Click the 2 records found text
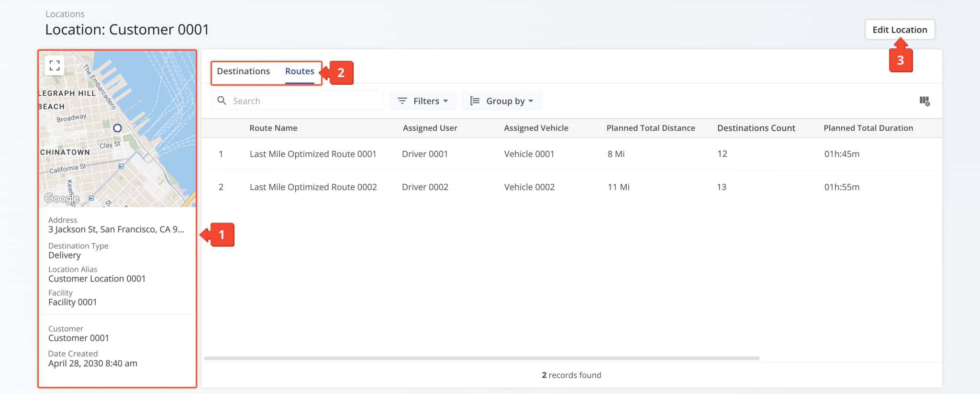 pos(571,375)
